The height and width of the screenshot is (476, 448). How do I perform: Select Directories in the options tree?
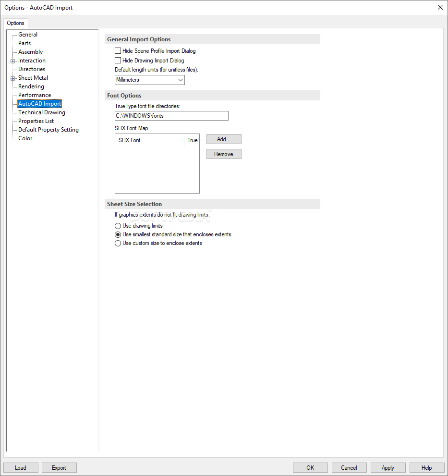[32, 69]
